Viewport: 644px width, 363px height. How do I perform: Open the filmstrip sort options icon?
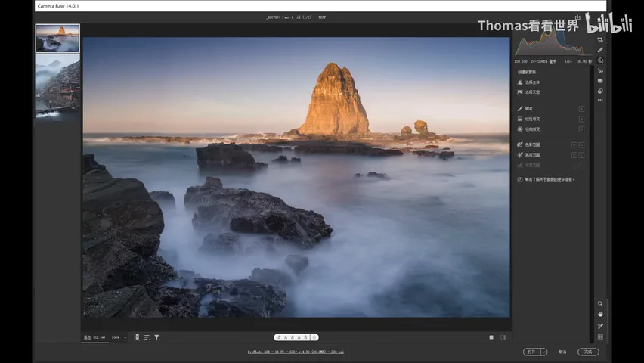tap(147, 337)
